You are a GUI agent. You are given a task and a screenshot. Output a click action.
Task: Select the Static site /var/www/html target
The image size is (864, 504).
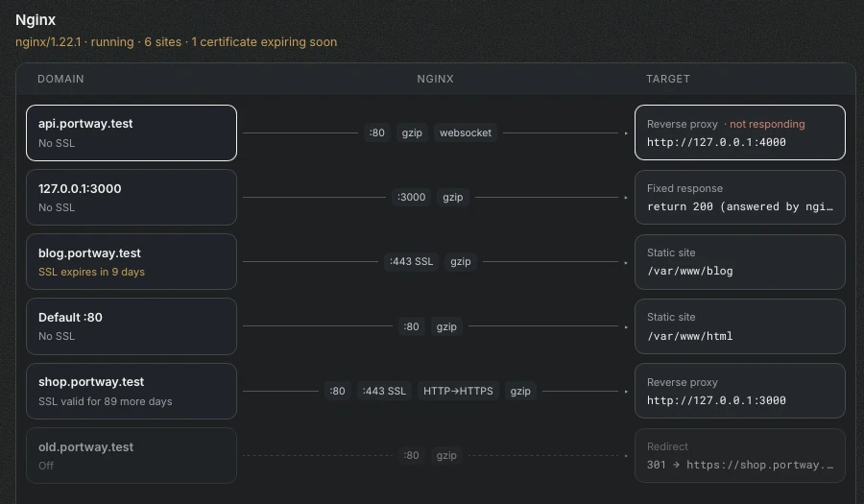740,326
